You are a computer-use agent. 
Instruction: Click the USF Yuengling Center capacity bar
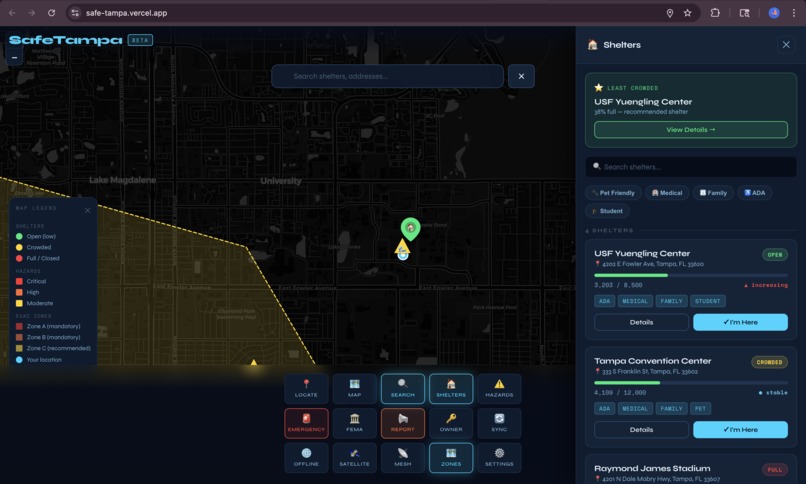tap(691, 275)
